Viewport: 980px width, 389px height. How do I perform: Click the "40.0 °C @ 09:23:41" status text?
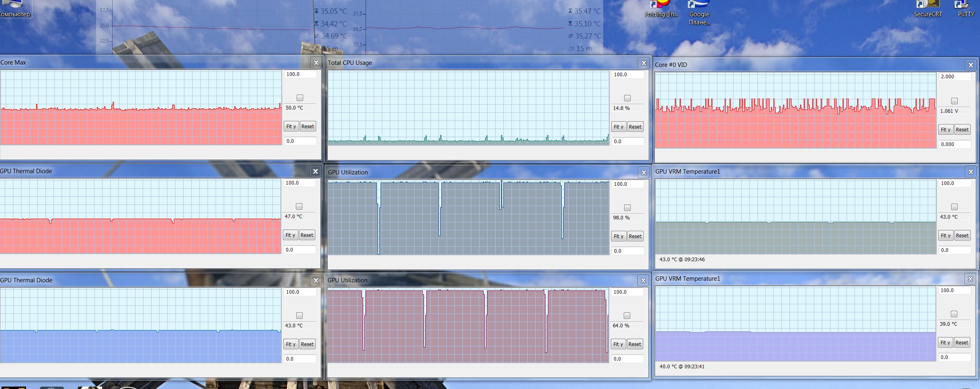[x=682, y=367]
